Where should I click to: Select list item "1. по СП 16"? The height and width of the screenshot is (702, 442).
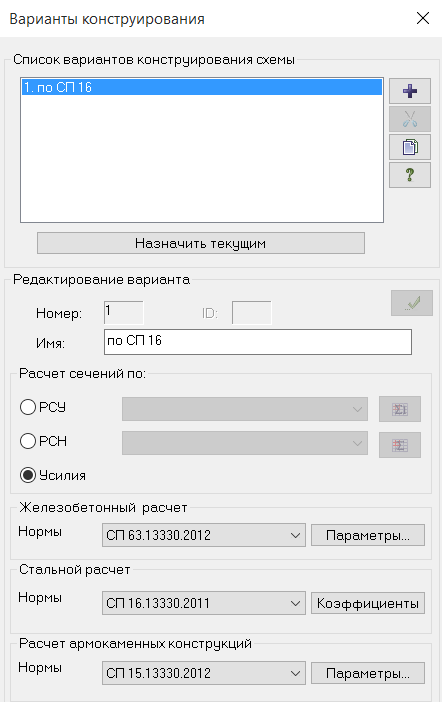point(202,87)
